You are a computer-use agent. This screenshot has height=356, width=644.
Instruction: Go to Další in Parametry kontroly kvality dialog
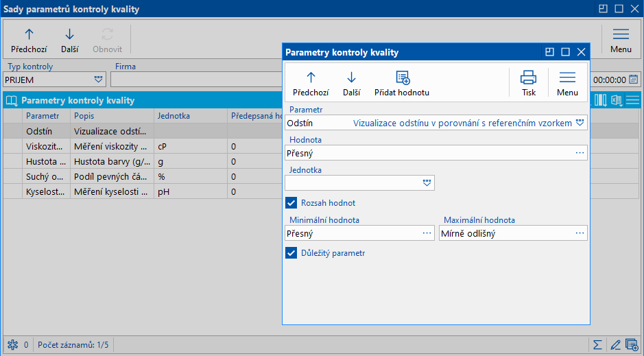coord(352,84)
